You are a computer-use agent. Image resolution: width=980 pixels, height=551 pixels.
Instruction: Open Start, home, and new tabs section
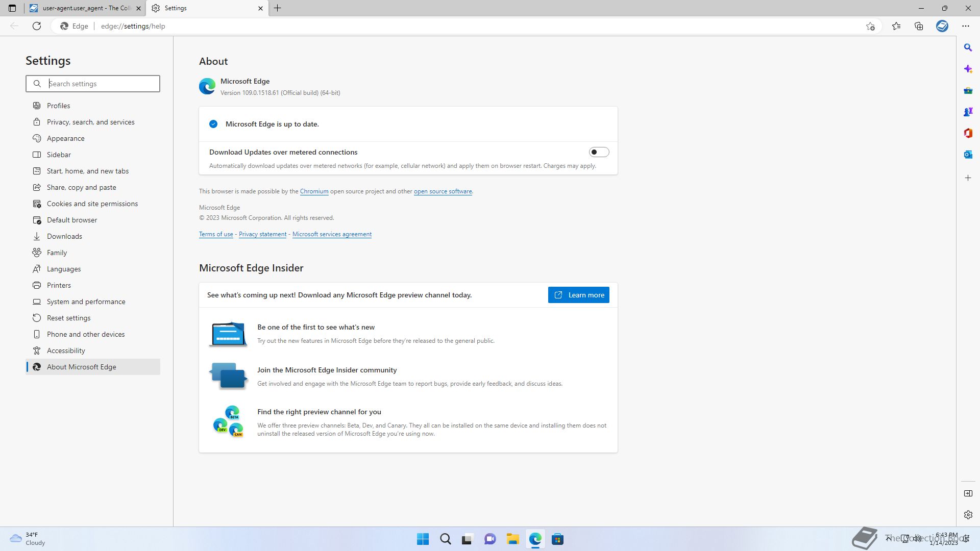[93, 171]
